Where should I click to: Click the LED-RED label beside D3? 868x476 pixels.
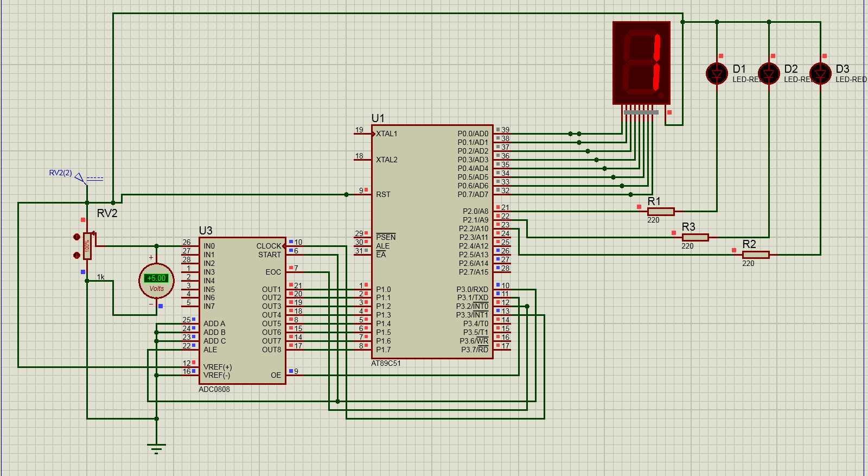click(851, 79)
